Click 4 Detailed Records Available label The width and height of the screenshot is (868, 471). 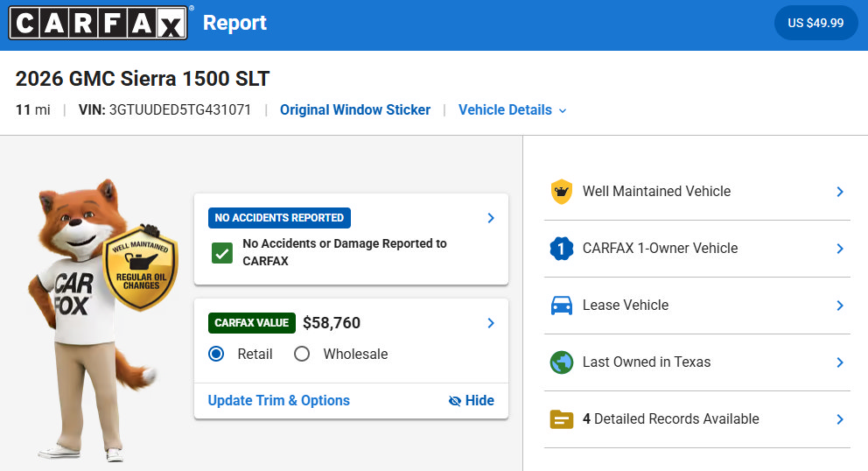(670, 419)
